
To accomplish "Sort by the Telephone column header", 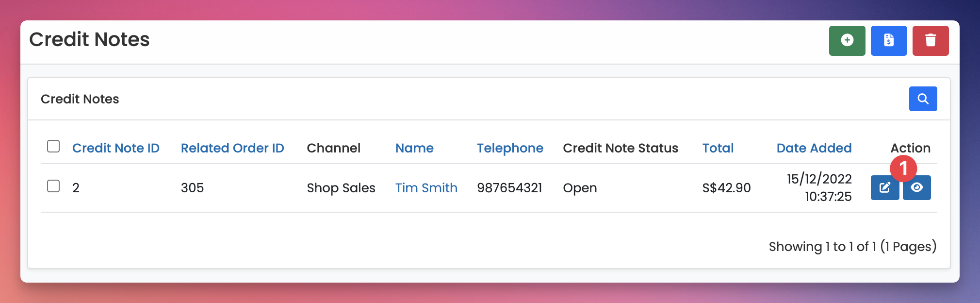I will click(510, 148).
